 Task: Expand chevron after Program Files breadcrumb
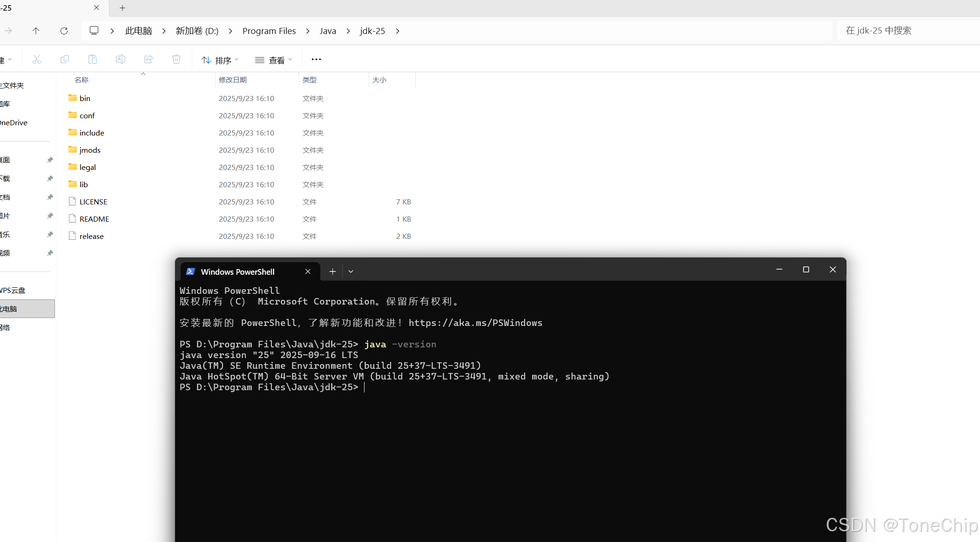pyautogui.click(x=308, y=31)
